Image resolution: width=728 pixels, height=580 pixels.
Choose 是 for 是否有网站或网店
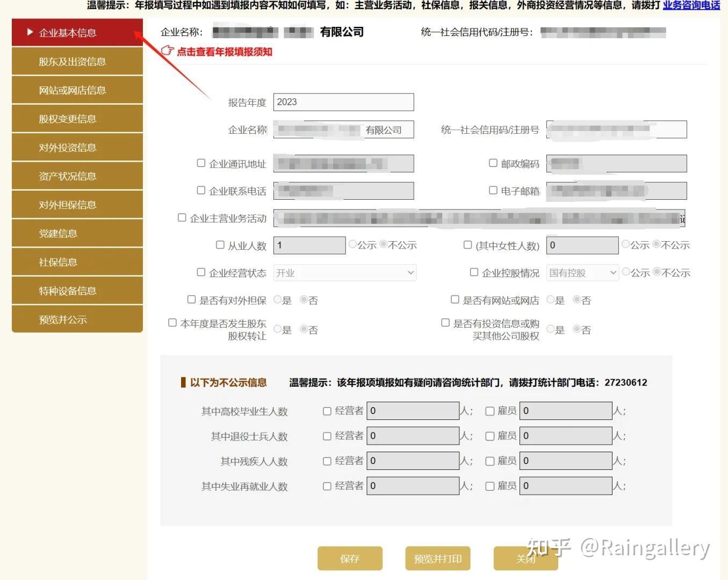(551, 300)
